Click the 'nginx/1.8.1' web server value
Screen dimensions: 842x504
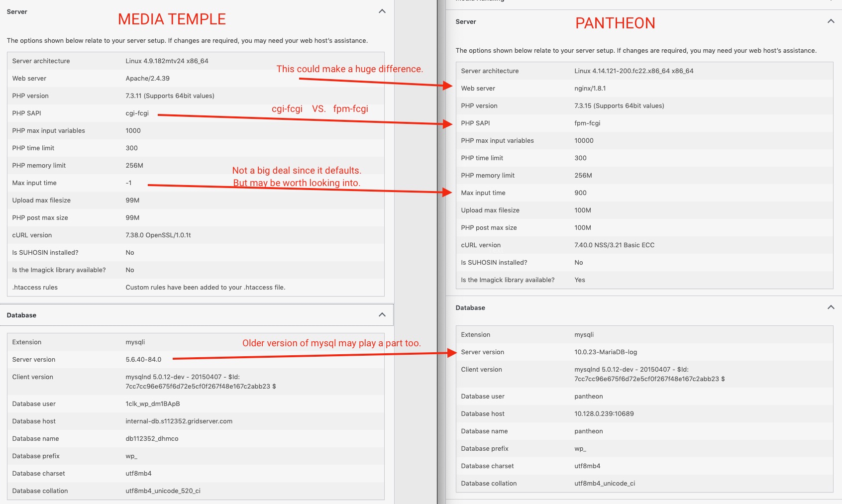point(590,89)
